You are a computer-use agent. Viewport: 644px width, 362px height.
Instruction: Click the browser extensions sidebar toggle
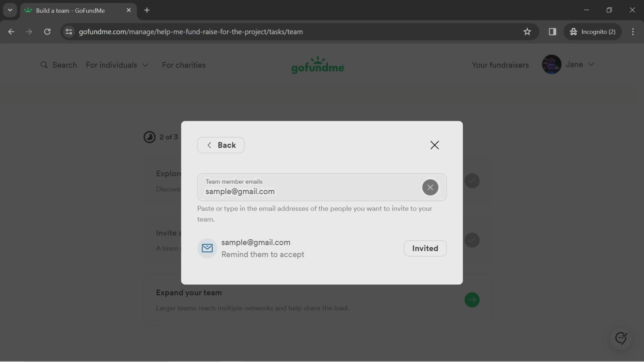(x=552, y=31)
